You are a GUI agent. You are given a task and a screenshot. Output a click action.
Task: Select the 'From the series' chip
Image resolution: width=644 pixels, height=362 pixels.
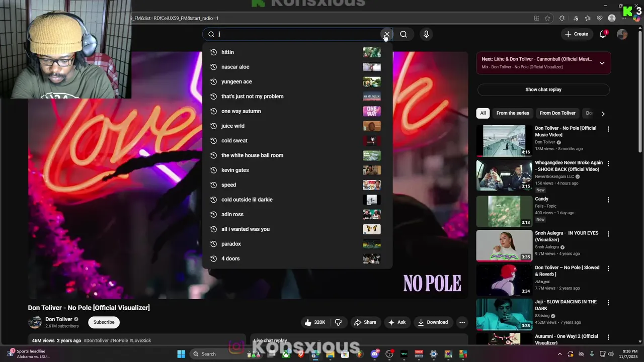coord(513,113)
